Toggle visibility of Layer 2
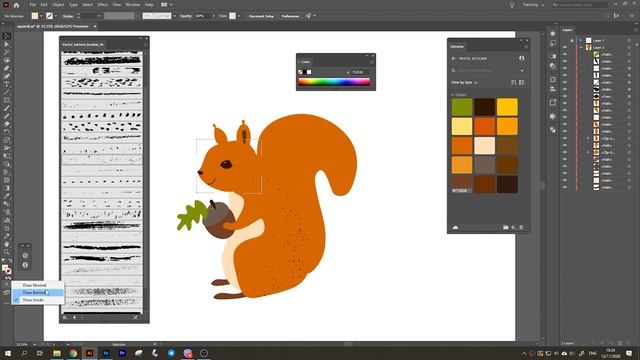This screenshot has height=360, width=640. coord(565,47)
